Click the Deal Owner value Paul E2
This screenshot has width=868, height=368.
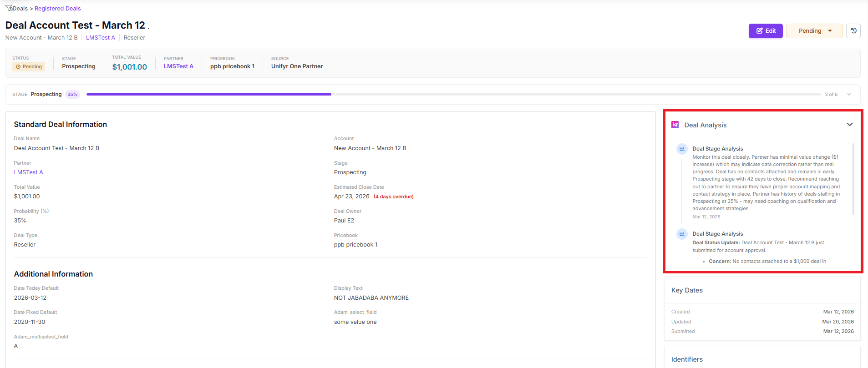[x=344, y=221]
